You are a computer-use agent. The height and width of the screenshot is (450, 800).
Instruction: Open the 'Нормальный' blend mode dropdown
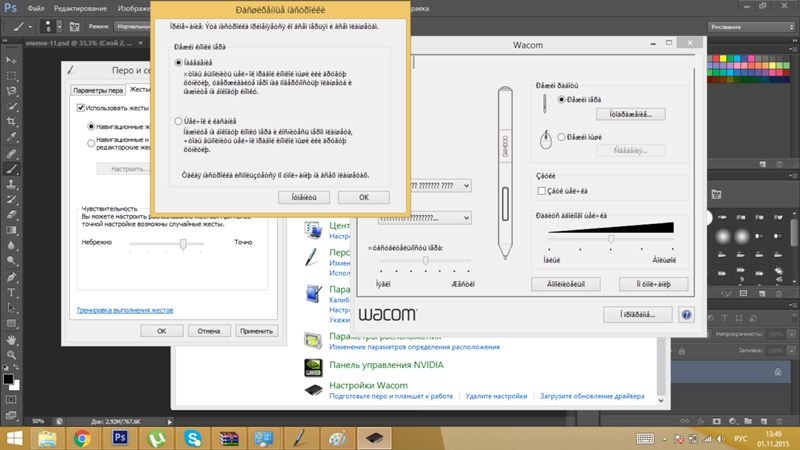tap(133, 27)
